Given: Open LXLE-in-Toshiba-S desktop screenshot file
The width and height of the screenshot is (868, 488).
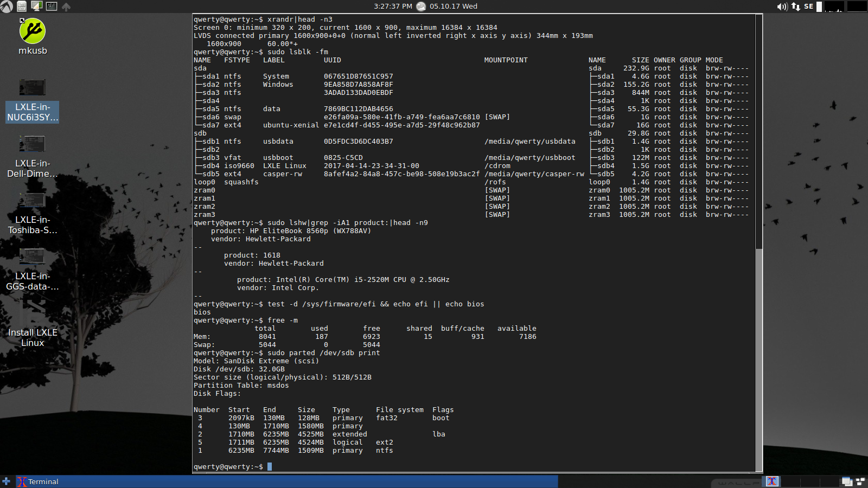Looking at the screenshot, I should [33, 214].
